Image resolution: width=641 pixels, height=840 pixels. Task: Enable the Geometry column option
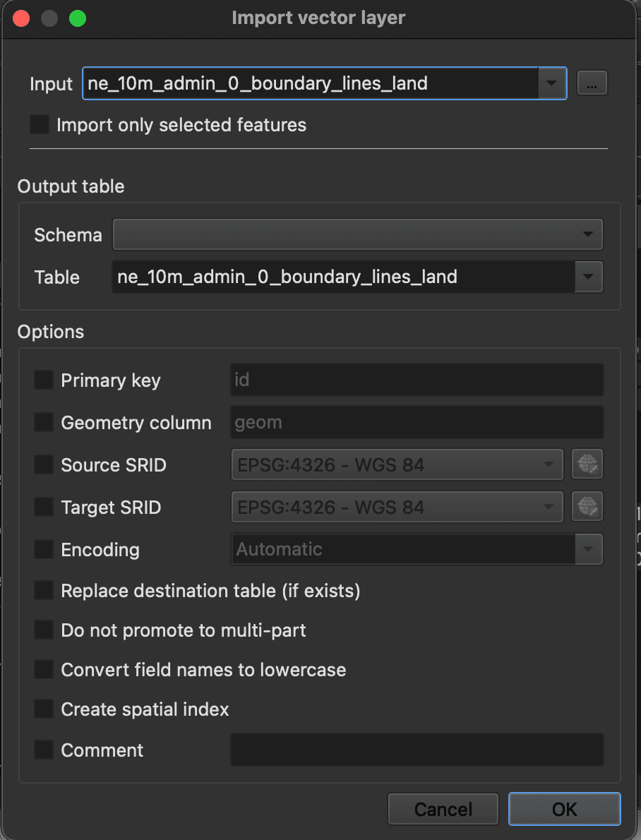click(42, 422)
